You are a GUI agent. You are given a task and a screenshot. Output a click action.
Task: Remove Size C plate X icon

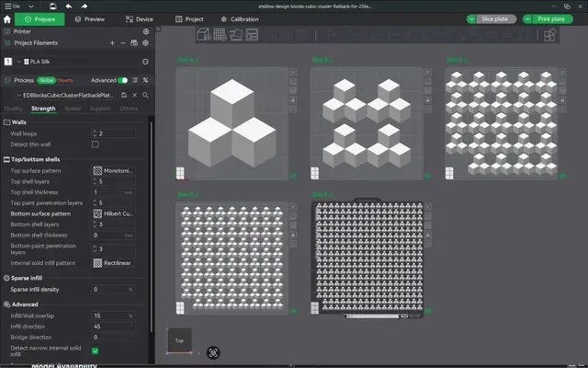(x=561, y=72)
